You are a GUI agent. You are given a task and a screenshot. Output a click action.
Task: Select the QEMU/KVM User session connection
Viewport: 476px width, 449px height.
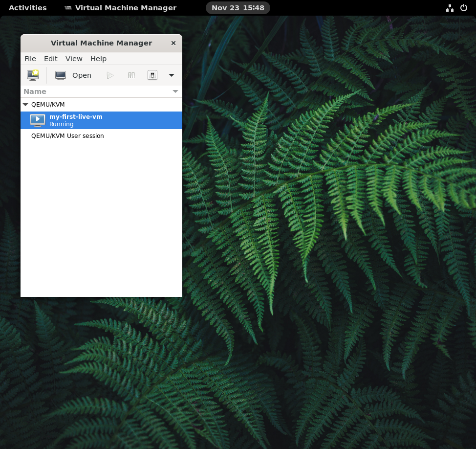click(67, 136)
